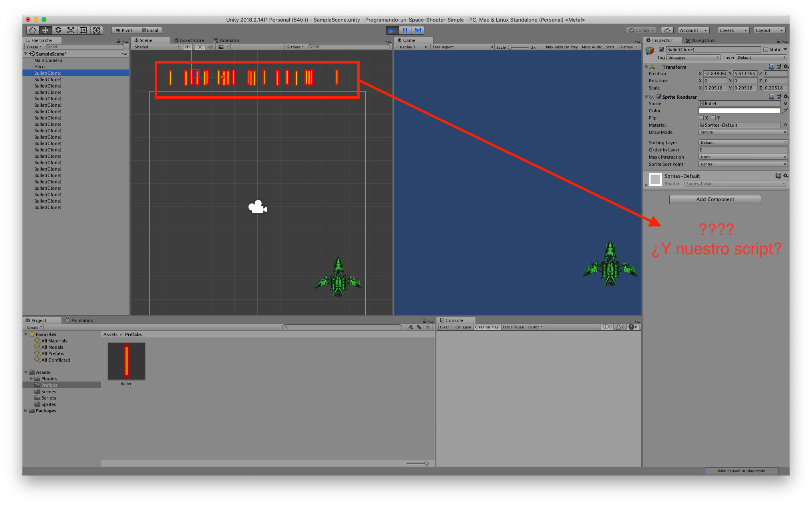Click the Step frame button
The height and width of the screenshot is (505, 812).
click(418, 30)
